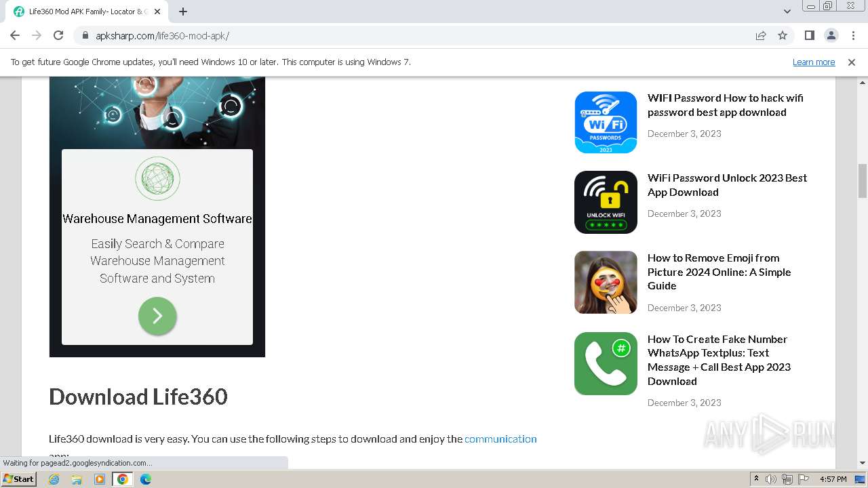The width and height of the screenshot is (868, 488).
Task: Click the green arrow ad button
Action: coord(157,316)
